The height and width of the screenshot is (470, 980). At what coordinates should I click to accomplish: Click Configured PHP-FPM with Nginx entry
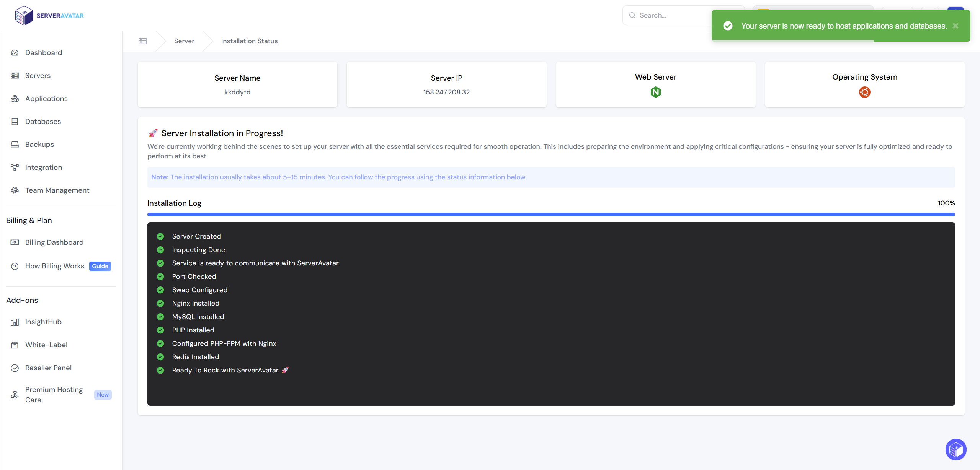(224, 343)
